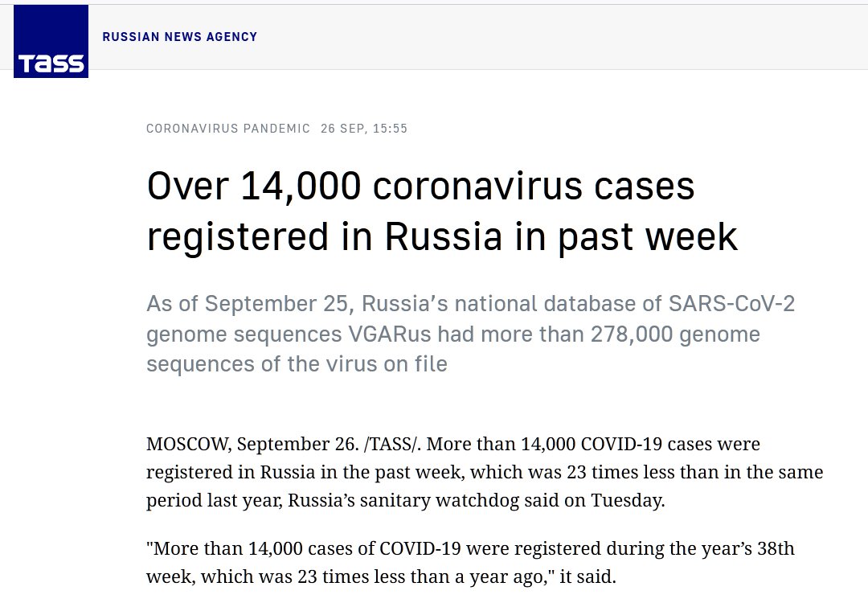Click the quoted paragraph beginning 'More than 14,000 cases'
The width and height of the screenshot is (868, 603).
pyautogui.click(x=470, y=563)
